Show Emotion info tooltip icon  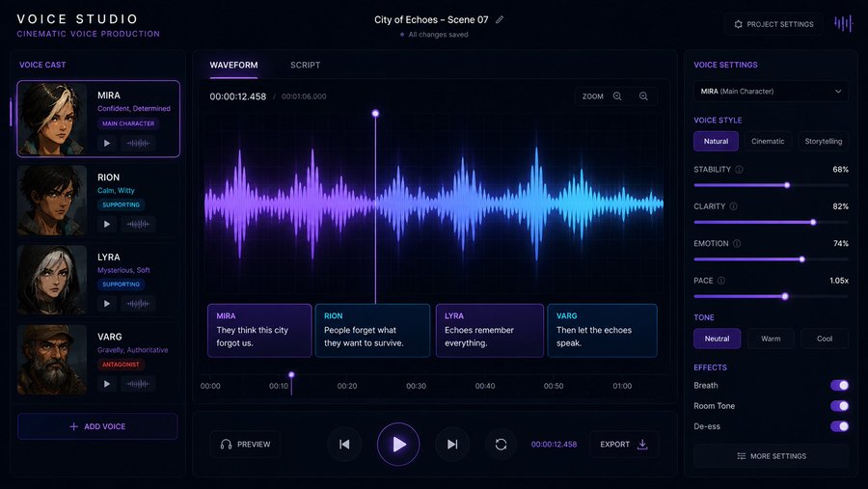click(x=737, y=244)
